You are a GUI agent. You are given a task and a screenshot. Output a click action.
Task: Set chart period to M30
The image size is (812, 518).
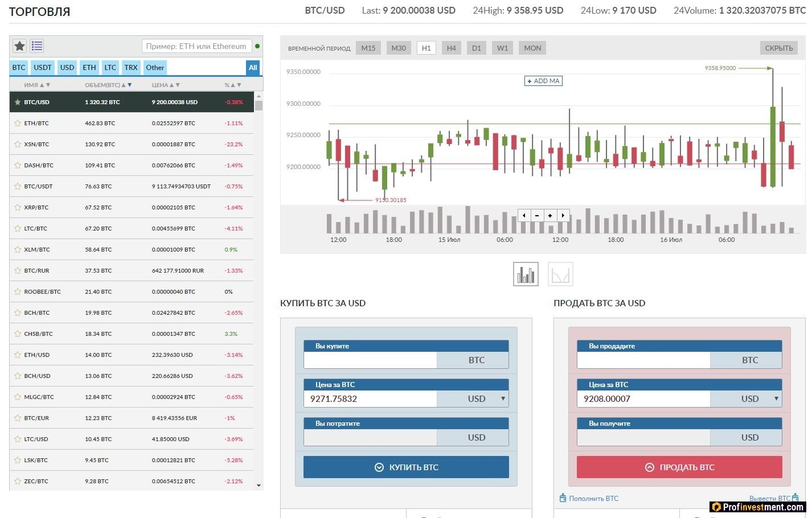399,48
